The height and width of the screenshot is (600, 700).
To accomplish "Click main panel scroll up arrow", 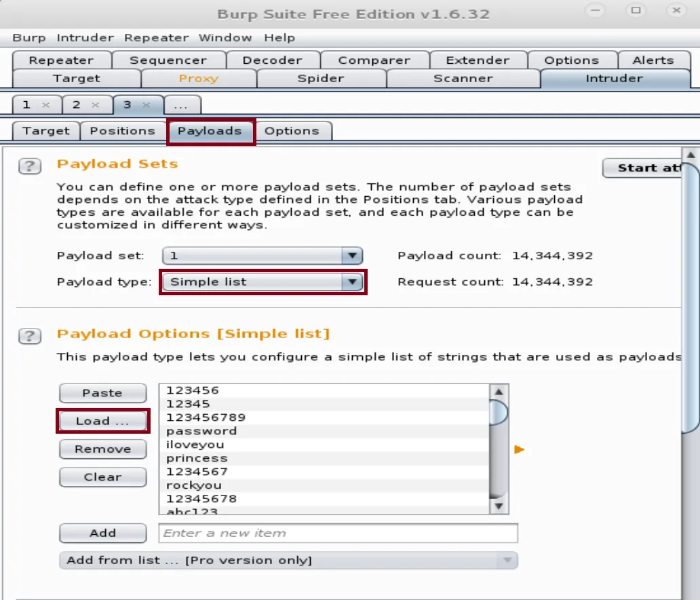I will (x=691, y=155).
